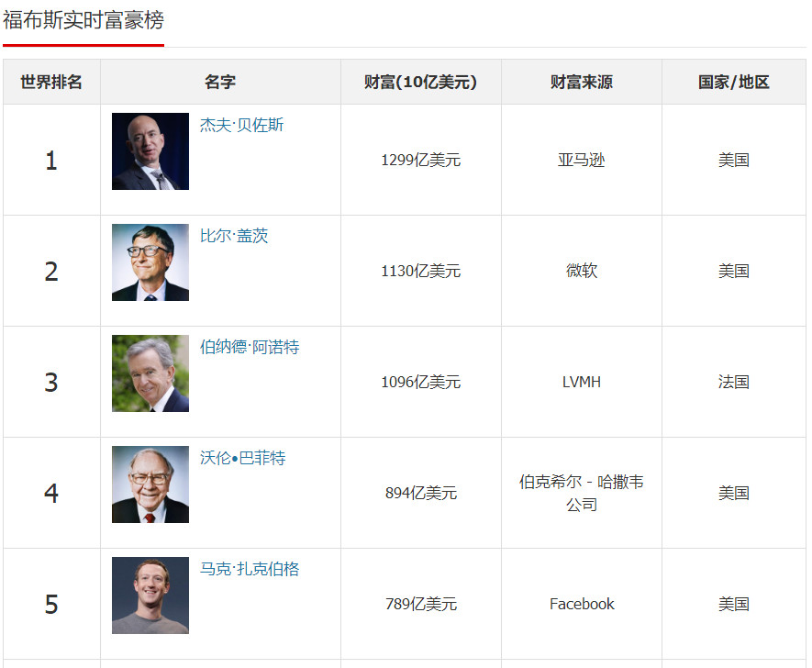Click the LVMH wealth source cell
Viewport: 812px width, 668px height.
click(x=581, y=382)
